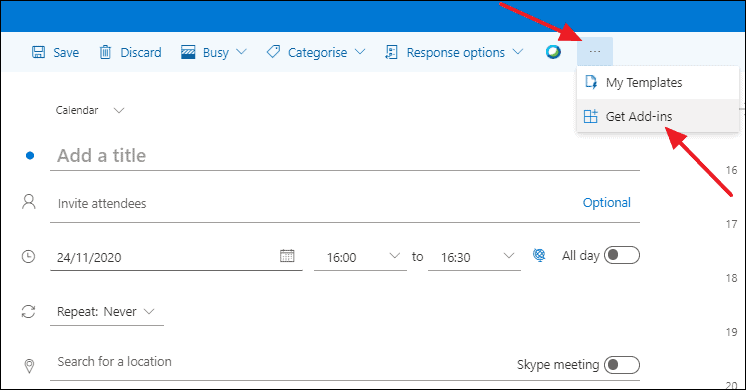Click the Optional attendees link
Viewport: 746px width, 390px height.
(607, 203)
